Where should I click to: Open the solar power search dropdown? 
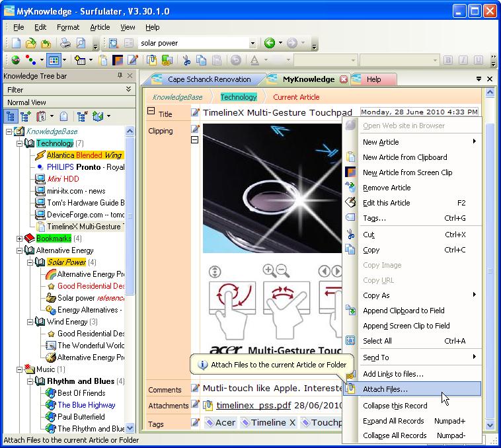252,43
